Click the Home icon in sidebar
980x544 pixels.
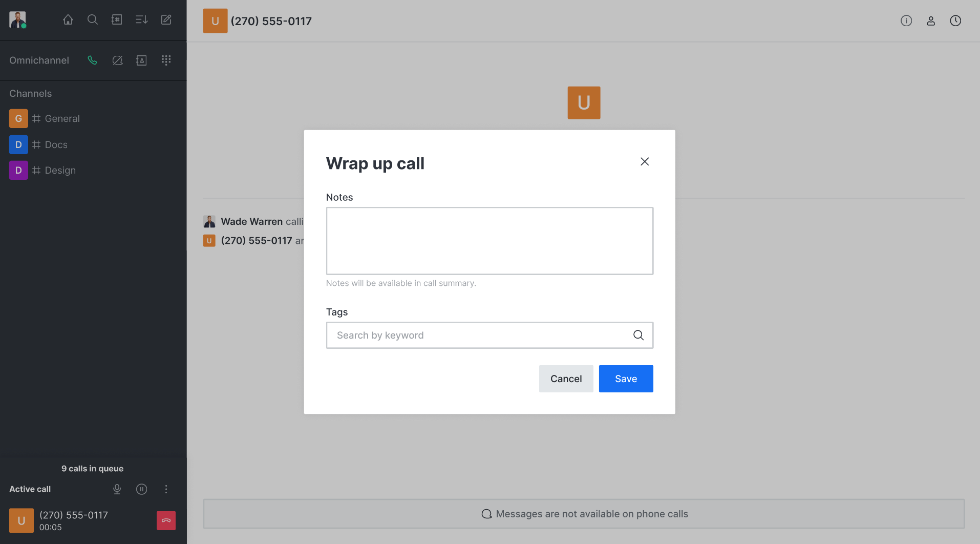tap(68, 20)
